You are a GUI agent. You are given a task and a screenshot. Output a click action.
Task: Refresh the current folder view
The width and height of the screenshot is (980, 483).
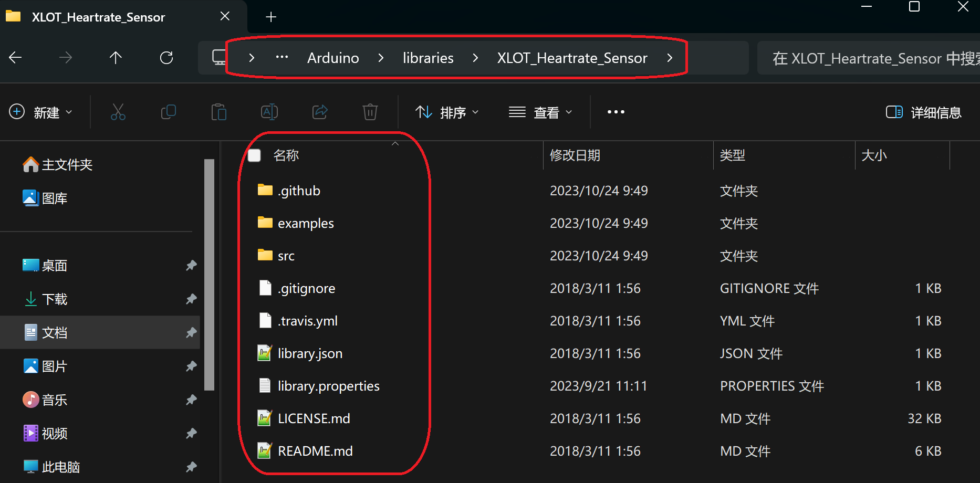(x=166, y=58)
